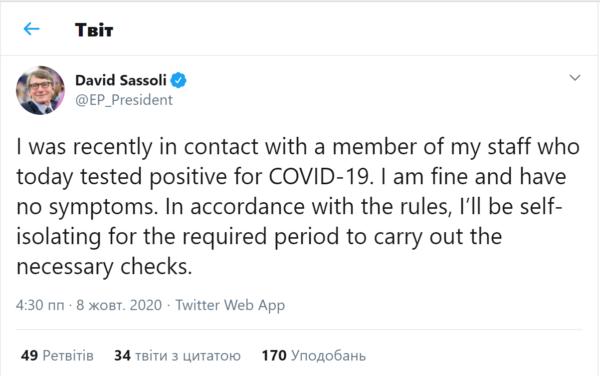This screenshot has height=376, width=600.
Task: Show the 170 Уподобань list
Action: click(313, 355)
